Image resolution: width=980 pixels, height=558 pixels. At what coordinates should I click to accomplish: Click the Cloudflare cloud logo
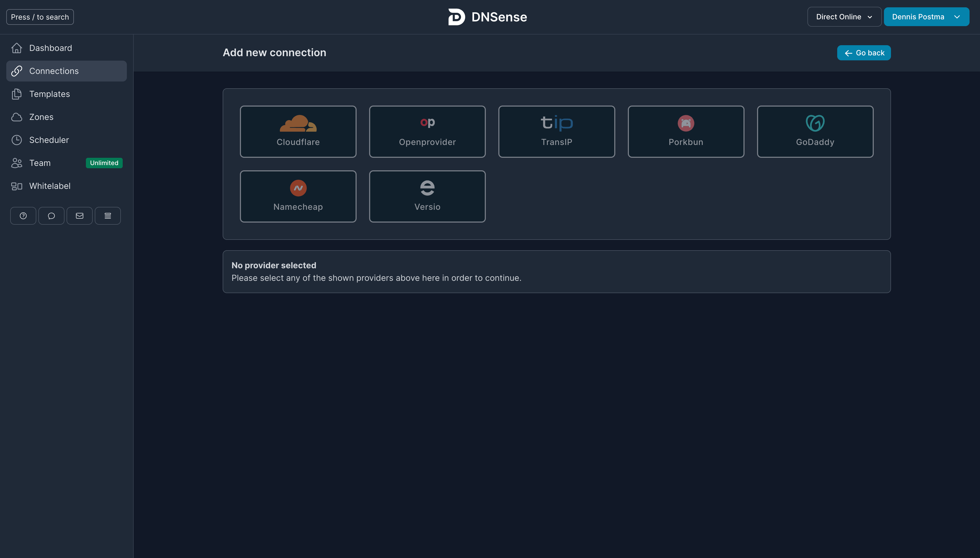pos(298,123)
